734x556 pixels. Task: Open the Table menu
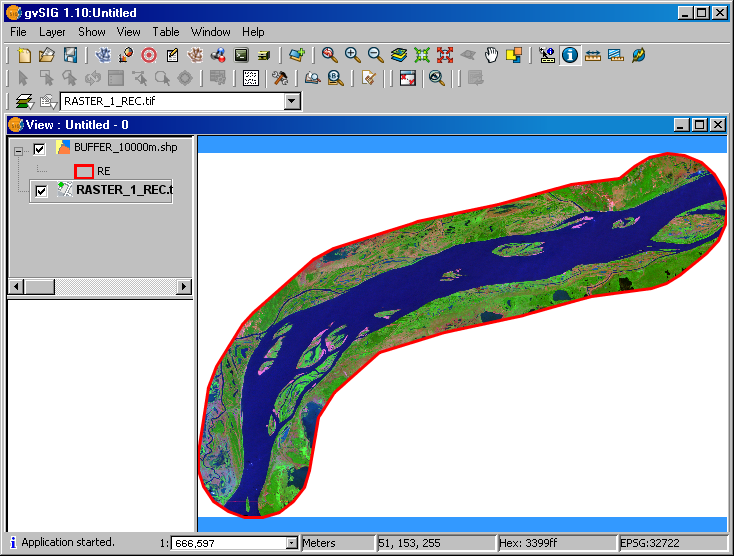(166, 32)
